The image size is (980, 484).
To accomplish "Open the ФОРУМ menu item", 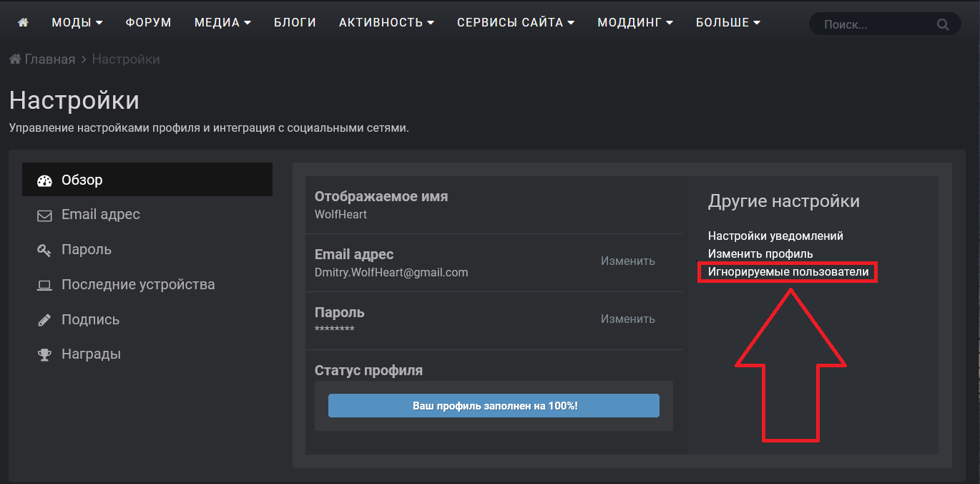I will [148, 23].
